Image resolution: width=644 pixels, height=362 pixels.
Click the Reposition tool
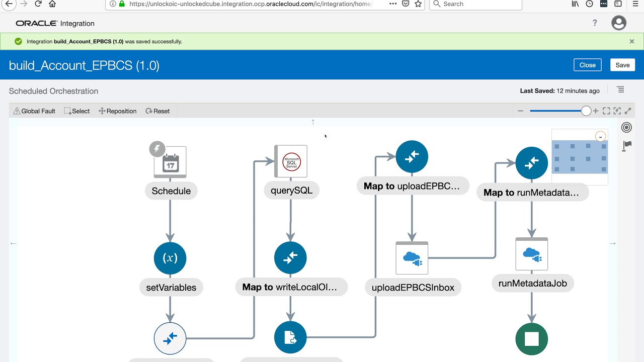click(x=118, y=111)
